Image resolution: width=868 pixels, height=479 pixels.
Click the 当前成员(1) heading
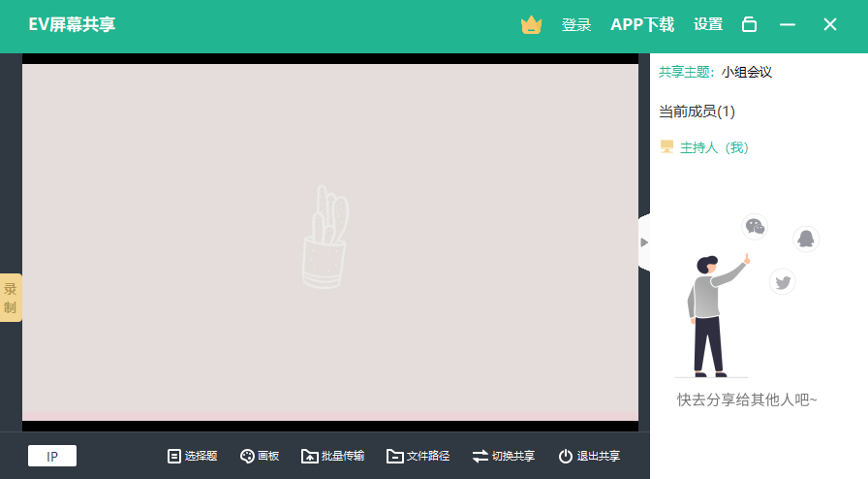tap(697, 112)
